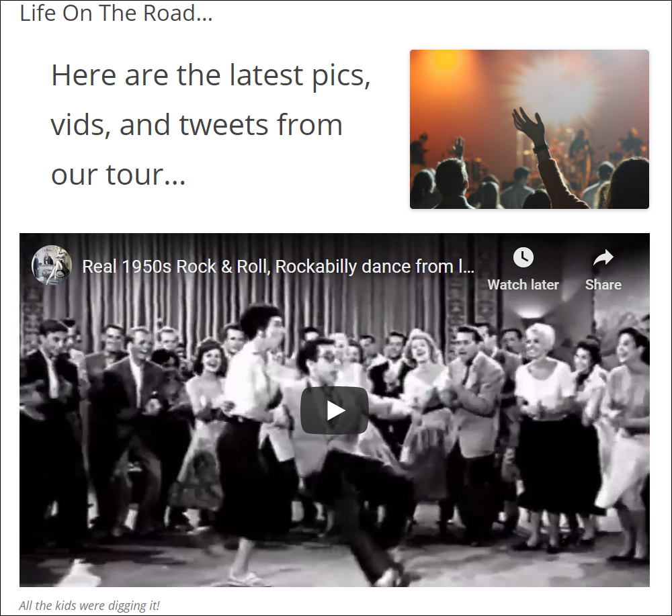Click the Share arrow icon
The image size is (672, 616).
click(603, 257)
